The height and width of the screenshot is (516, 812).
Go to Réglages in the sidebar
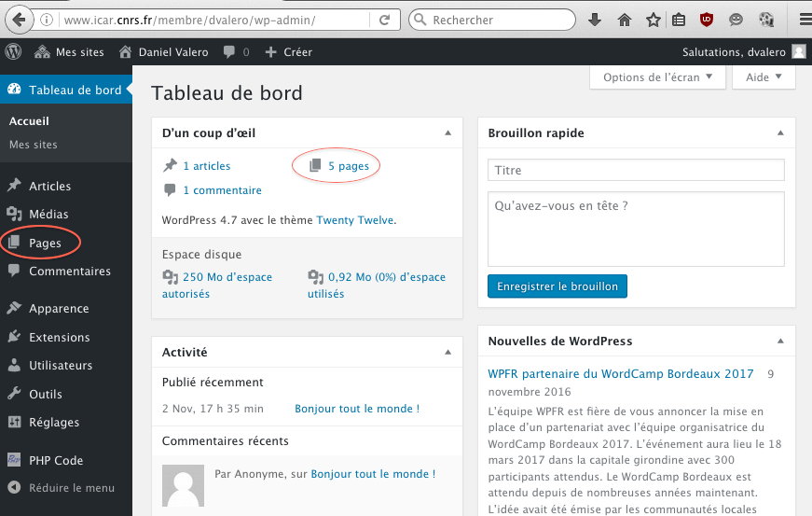coord(53,422)
